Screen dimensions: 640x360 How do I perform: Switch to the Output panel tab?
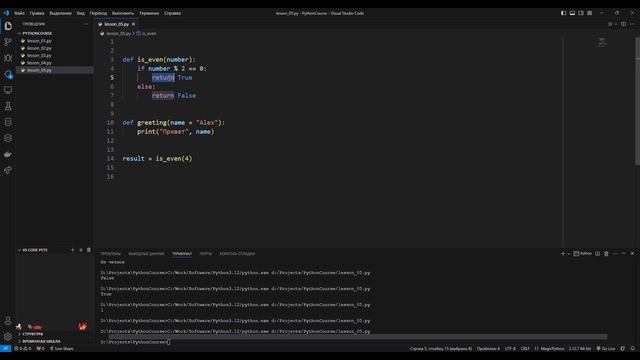146,253
